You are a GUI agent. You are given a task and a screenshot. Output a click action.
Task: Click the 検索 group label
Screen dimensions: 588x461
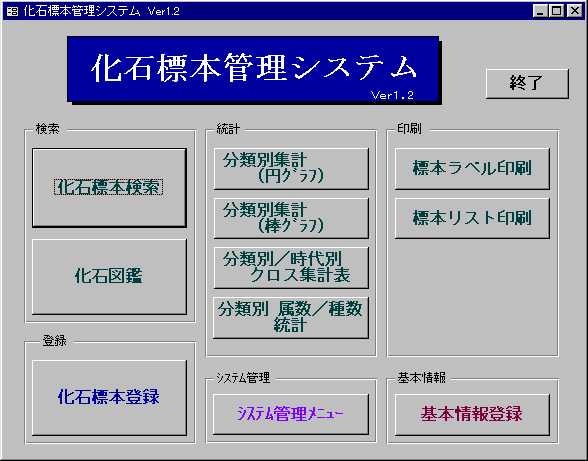(48, 129)
